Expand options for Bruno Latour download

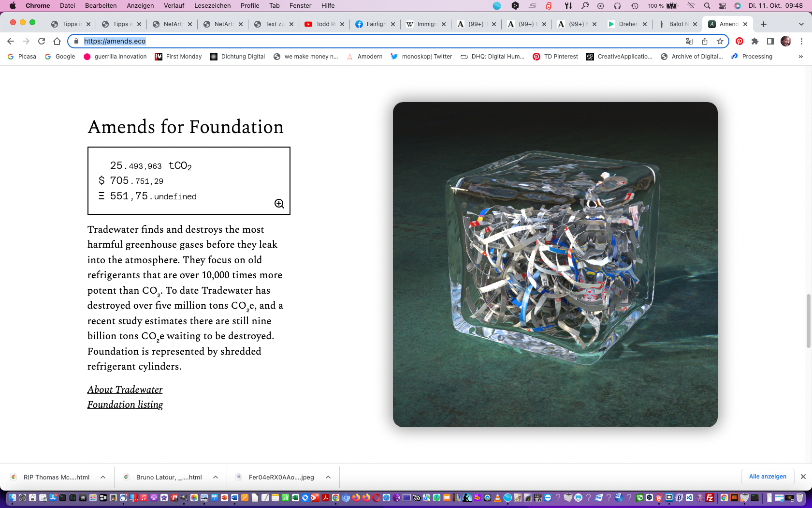(x=216, y=477)
